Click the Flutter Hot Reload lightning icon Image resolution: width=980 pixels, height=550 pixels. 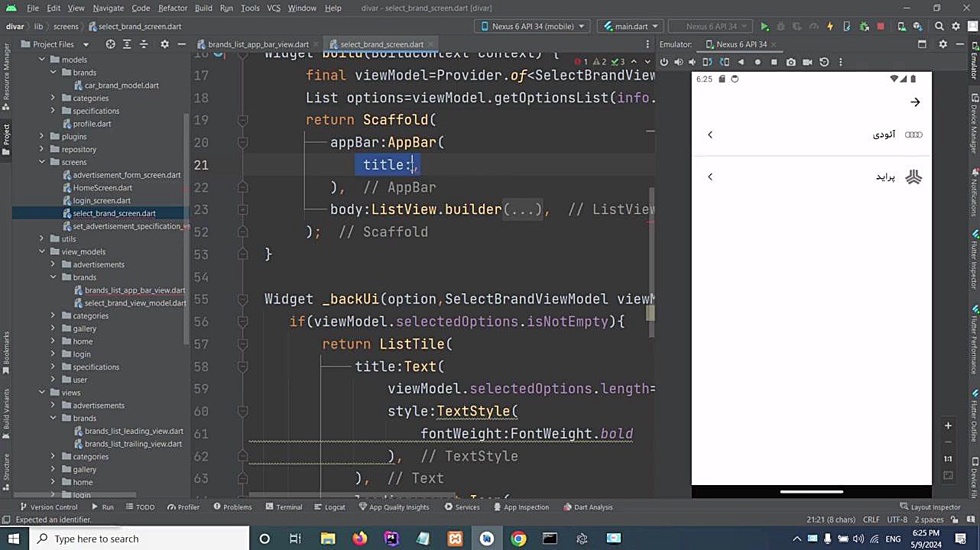coord(829,27)
